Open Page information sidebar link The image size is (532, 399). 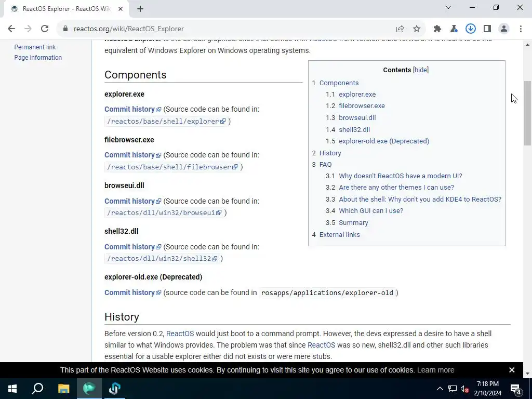[x=38, y=58]
